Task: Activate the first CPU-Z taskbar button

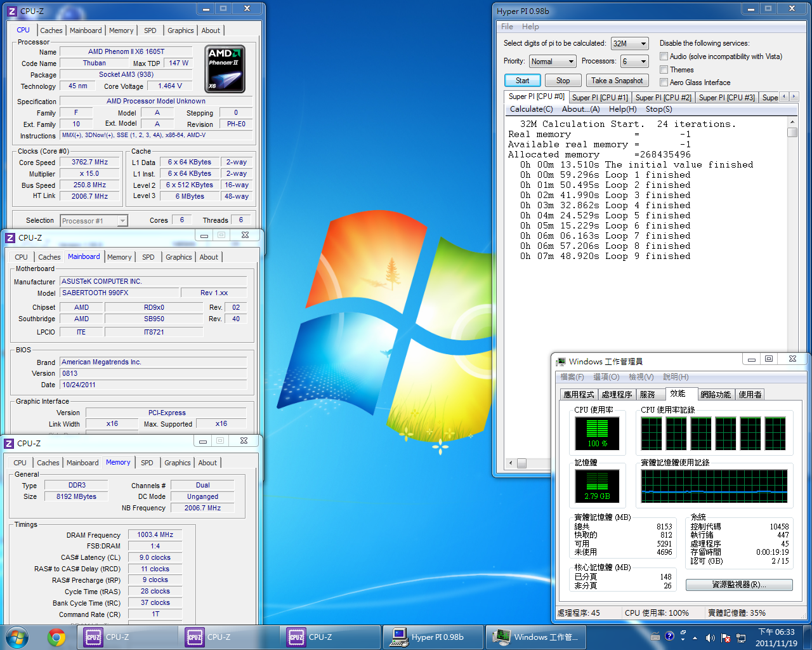Action: [128, 637]
